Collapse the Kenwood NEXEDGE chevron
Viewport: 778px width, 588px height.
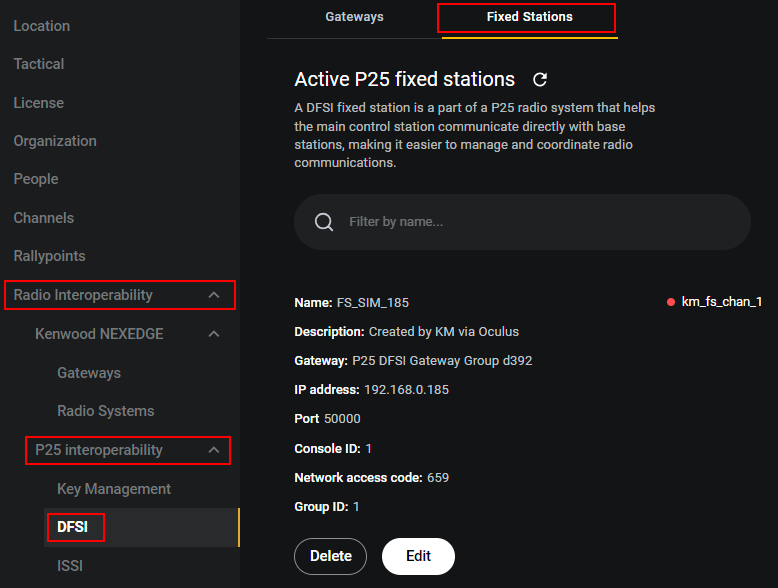pyautogui.click(x=214, y=334)
